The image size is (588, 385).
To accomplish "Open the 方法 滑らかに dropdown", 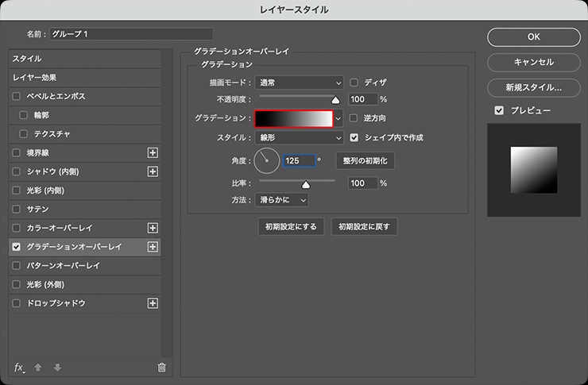I will point(282,200).
